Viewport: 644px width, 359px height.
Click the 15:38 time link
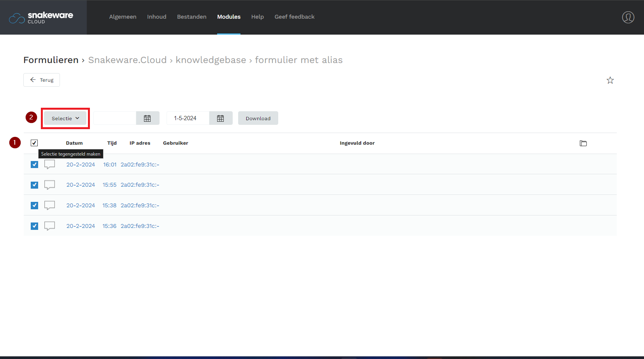click(x=109, y=205)
